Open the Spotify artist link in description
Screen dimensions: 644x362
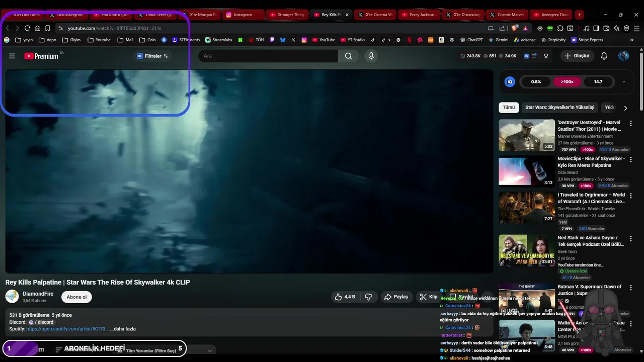(x=67, y=329)
